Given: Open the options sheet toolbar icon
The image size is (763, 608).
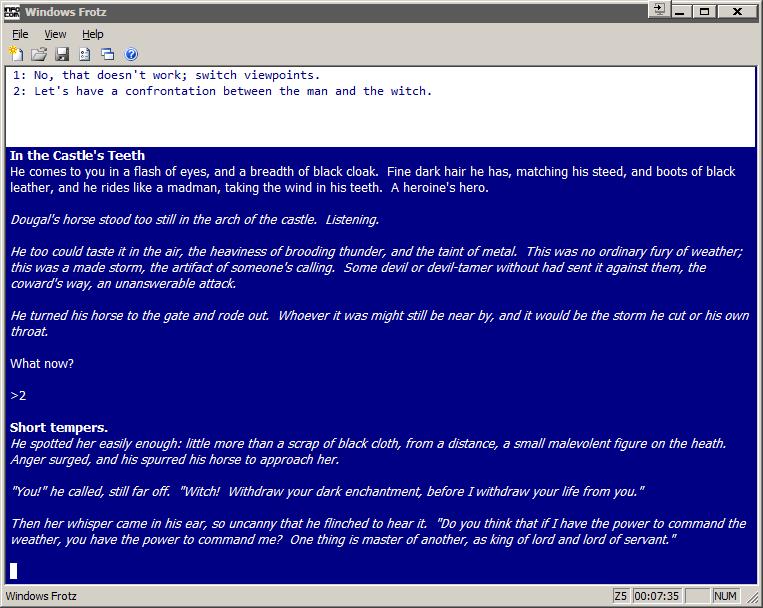Looking at the screenshot, I should point(85,54).
